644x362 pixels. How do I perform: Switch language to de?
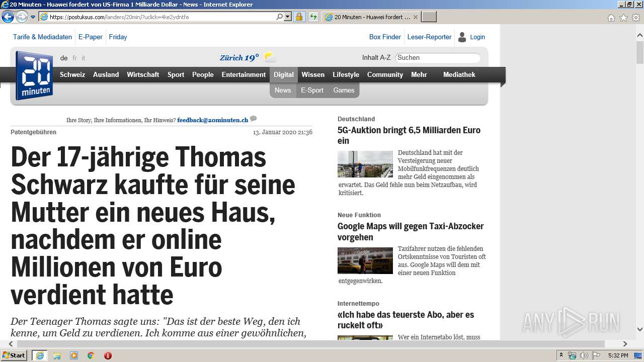(x=64, y=58)
